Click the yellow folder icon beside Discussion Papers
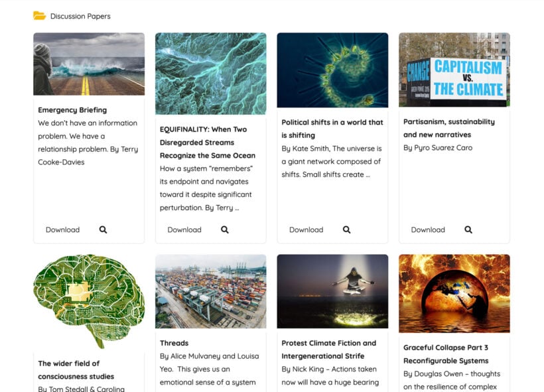 tap(38, 15)
